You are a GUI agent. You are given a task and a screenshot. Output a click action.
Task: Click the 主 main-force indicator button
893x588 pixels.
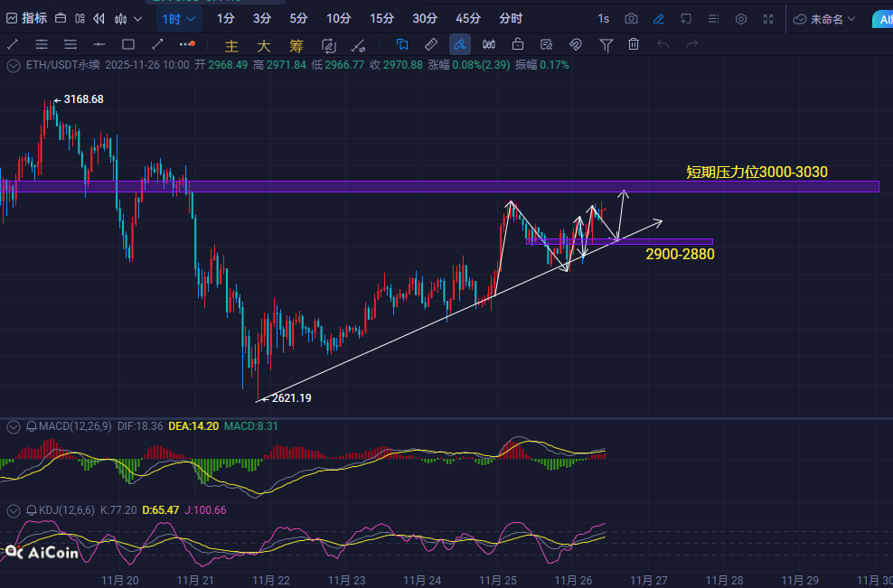pos(231,45)
